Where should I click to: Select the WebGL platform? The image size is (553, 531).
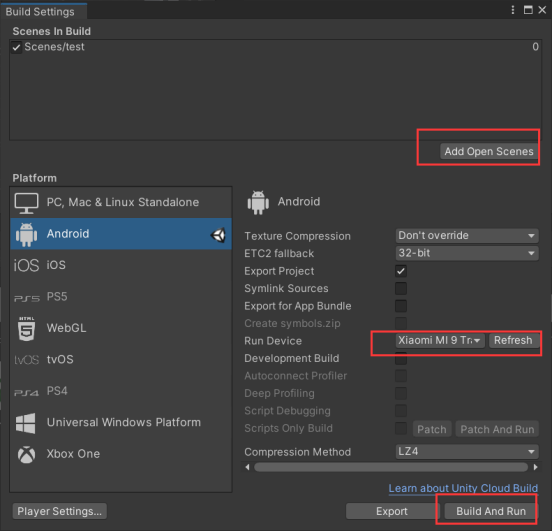point(121,328)
